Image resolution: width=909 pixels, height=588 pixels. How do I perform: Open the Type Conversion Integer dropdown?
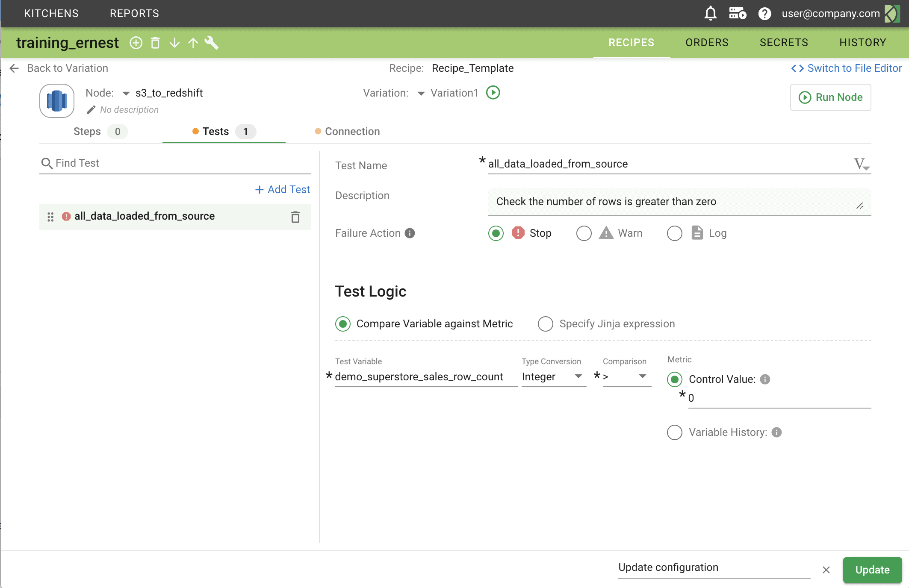pyautogui.click(x=553, y=377)
